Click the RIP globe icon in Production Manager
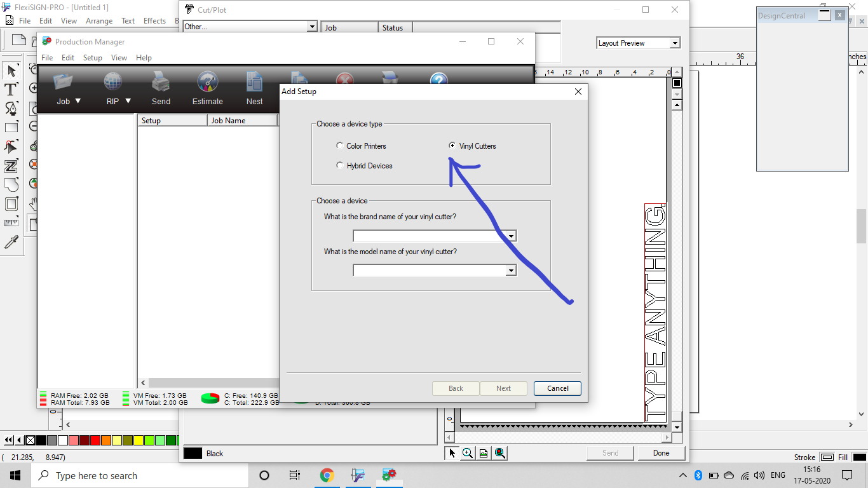 112,81
